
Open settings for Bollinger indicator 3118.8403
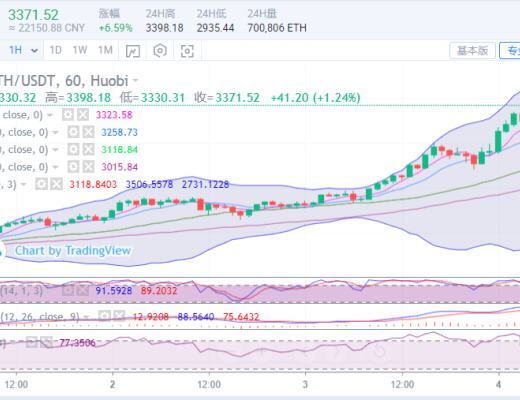pyautogui.click(x=41, y=184)
